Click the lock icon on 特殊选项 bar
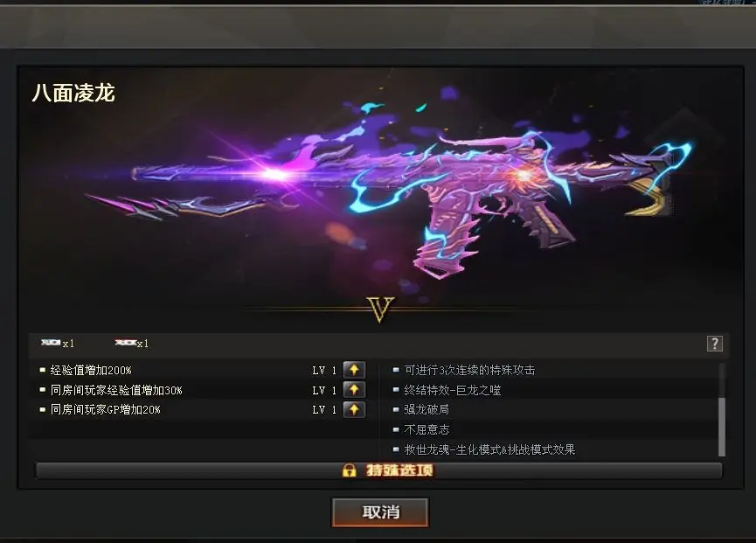 click(349, 470)
